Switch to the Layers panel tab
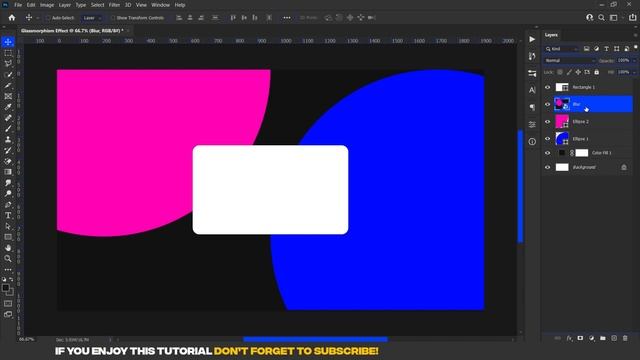Viewport: 640px width, 360px height. point(551,35)
